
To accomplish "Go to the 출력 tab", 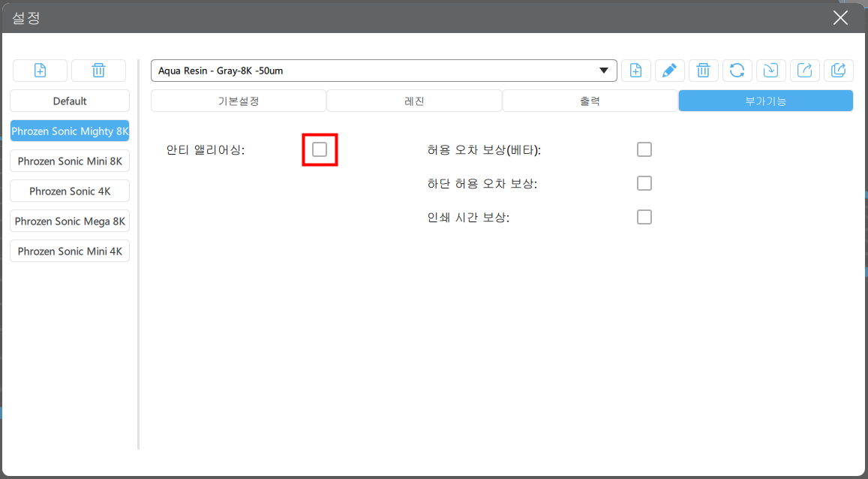I will 590,101.
